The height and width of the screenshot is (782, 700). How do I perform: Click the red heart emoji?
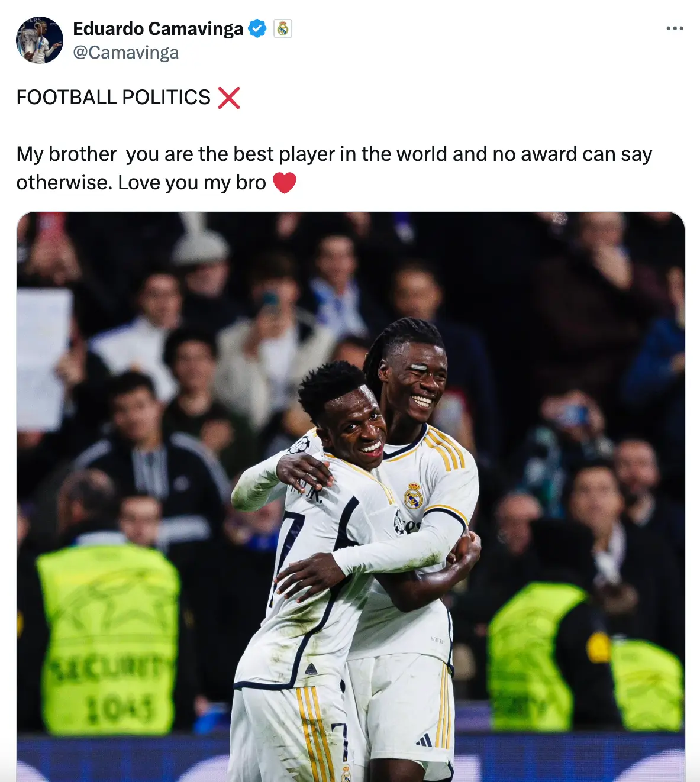coord(284,183)
